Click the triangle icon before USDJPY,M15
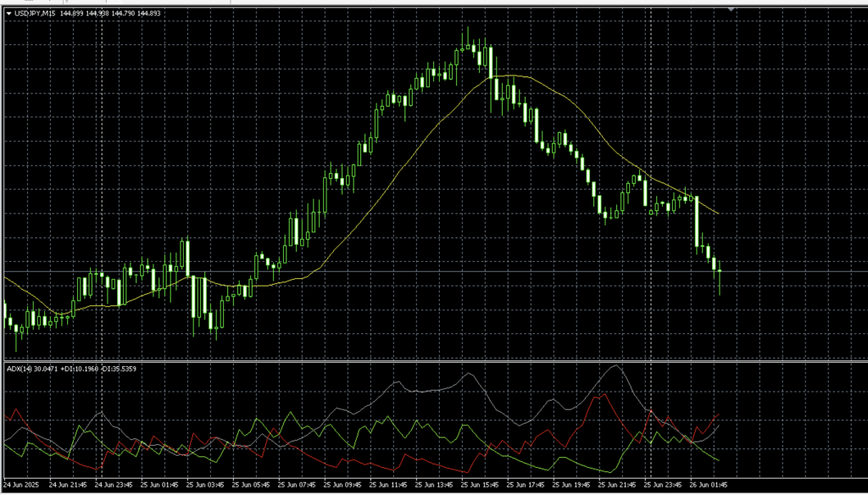 click(8, 13)
